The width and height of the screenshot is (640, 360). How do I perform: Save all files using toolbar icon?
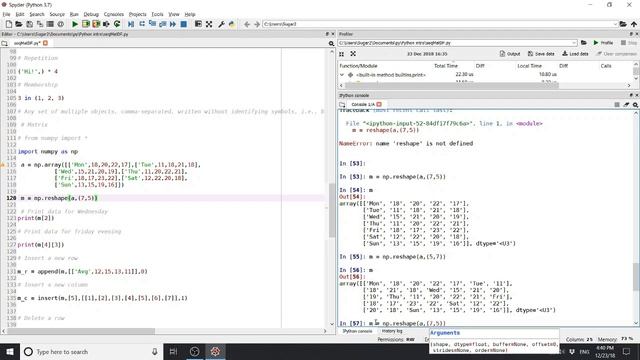(40, 24)
